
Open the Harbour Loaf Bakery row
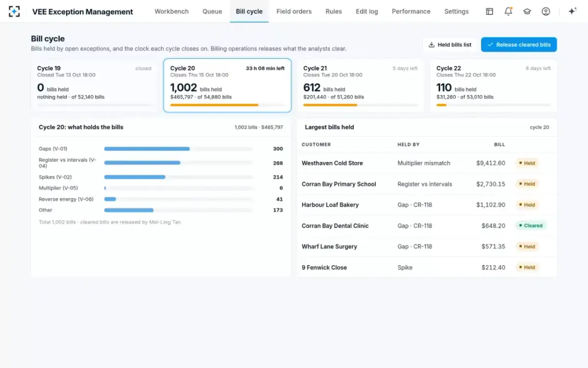coord(427,205)
